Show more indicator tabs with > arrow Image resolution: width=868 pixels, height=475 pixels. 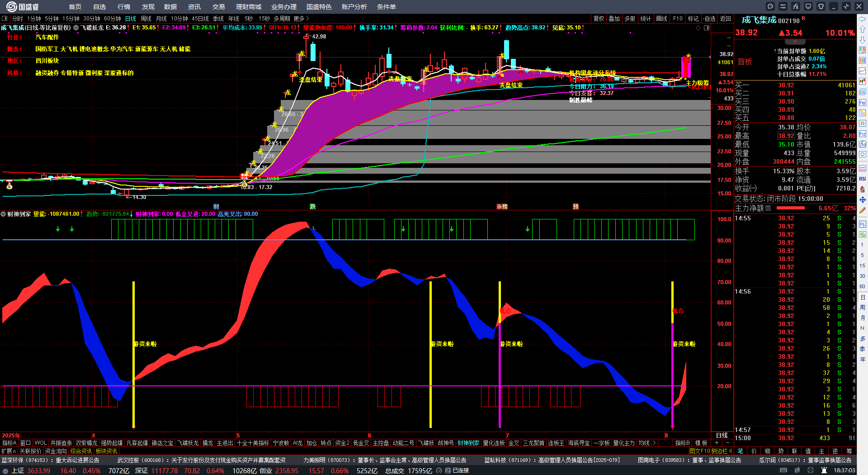point(654,443)
